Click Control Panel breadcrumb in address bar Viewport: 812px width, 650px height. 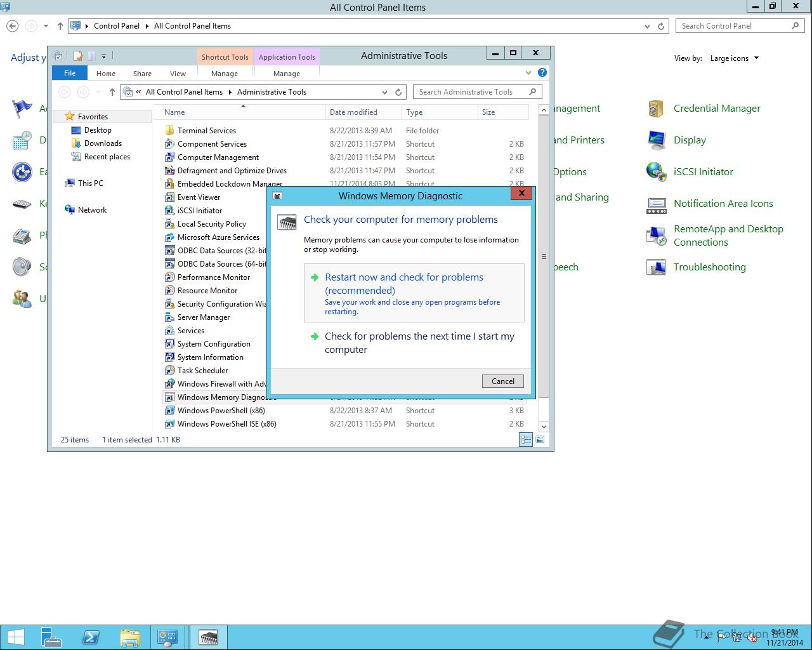click(117, 26)
